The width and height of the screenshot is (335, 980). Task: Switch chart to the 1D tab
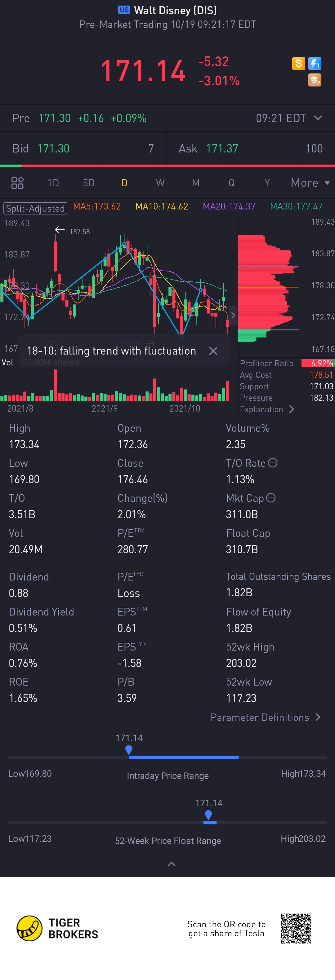click(53, 183)
